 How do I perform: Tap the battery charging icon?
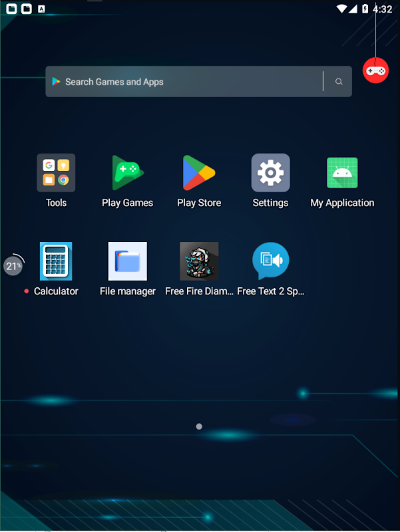tap(365, 9)
